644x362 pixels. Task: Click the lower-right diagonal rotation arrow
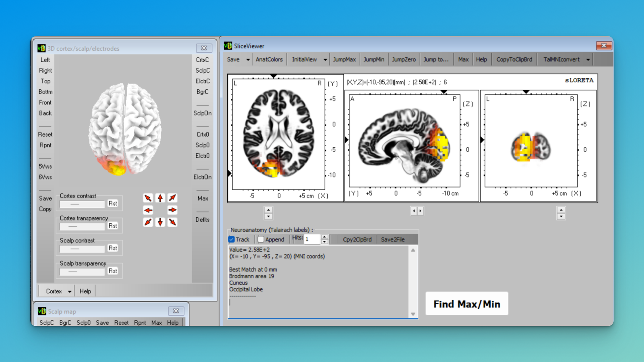(x=172, y=222)
